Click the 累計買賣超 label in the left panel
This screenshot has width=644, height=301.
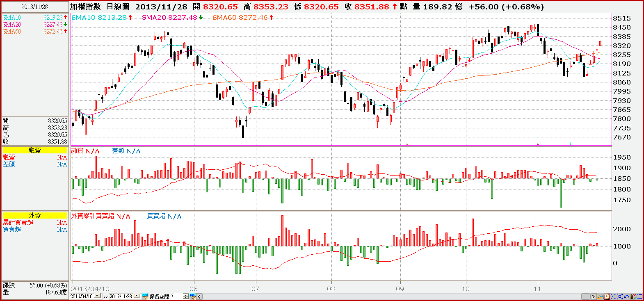click(x=18, y=222)
